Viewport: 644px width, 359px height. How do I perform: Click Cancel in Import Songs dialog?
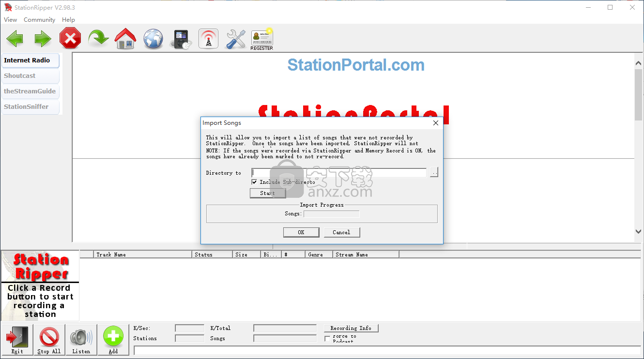pyautogui.click(x=342, y=232)
